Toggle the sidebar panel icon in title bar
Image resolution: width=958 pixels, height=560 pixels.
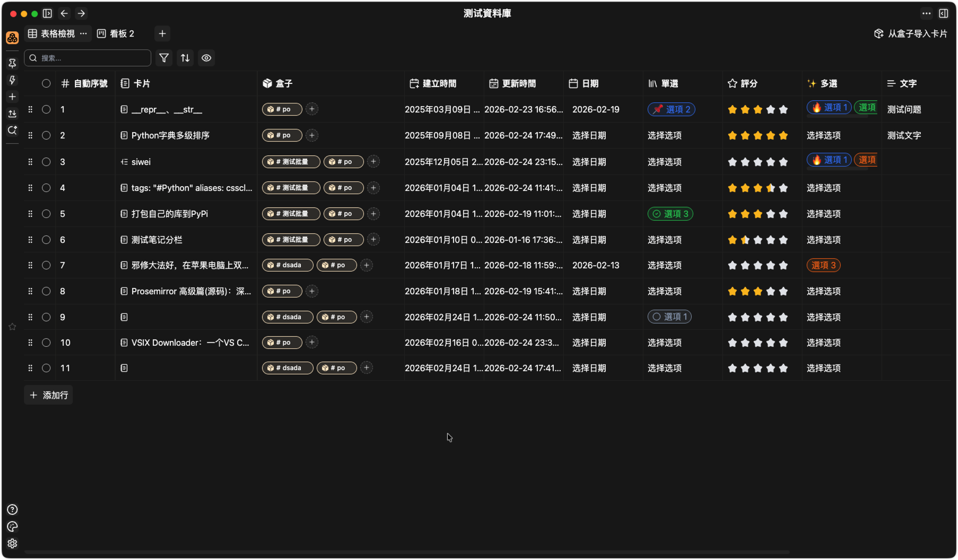point(47,13)
